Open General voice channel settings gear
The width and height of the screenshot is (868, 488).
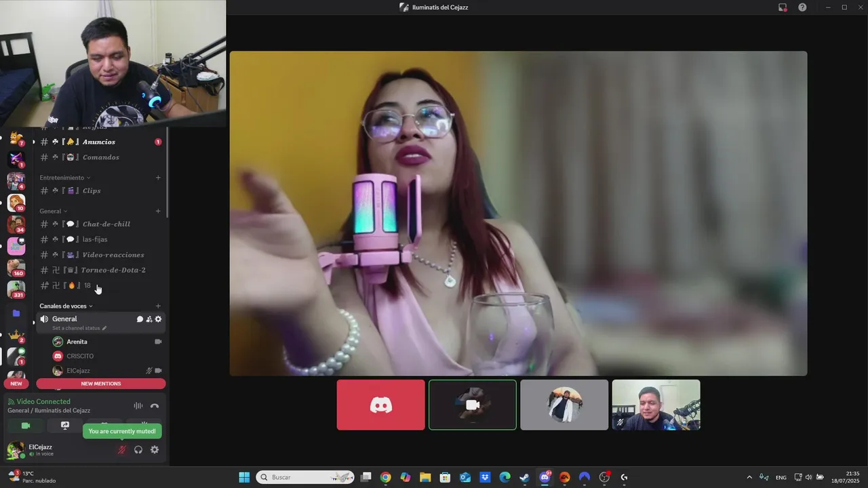click(159, 319)
